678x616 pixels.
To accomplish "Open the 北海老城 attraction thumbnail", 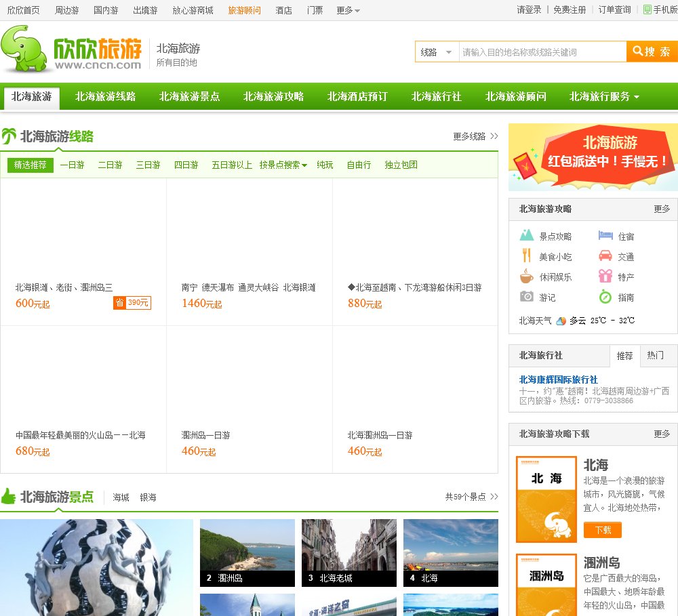I will 349,553.
